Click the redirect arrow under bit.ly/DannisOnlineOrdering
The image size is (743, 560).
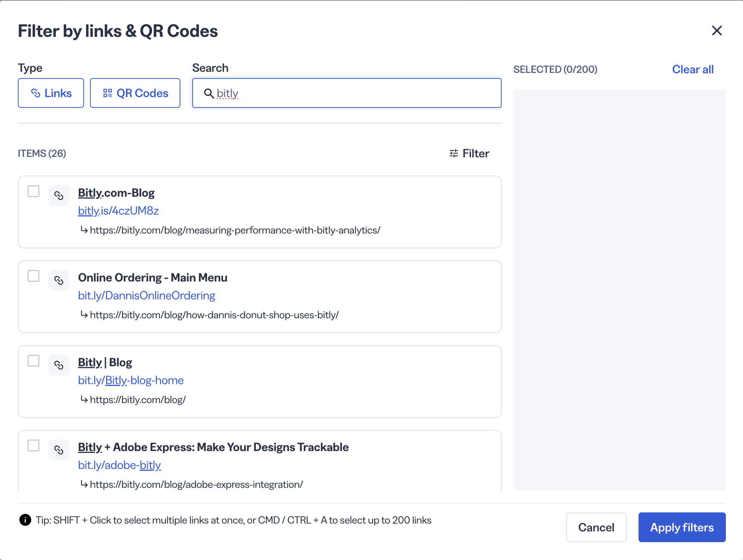(84, 315)
